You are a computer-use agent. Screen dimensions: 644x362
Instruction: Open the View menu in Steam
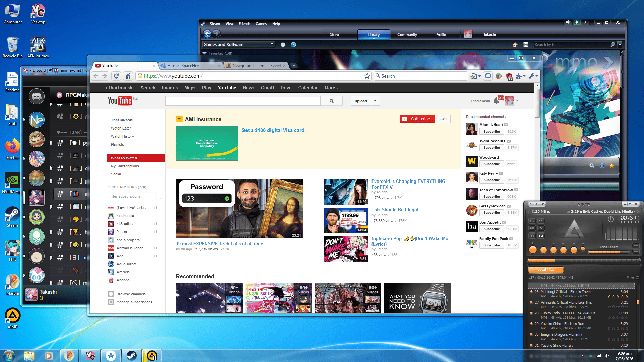point(229,24)
